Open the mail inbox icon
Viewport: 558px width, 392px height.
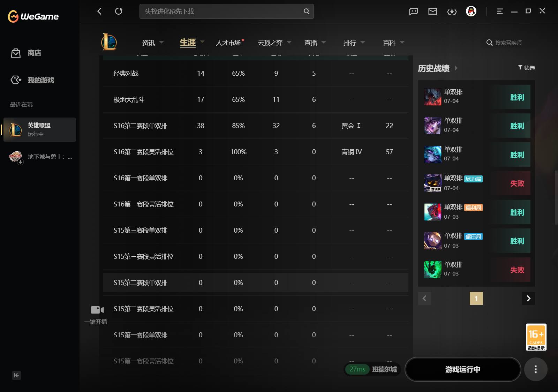coord(433,12)
